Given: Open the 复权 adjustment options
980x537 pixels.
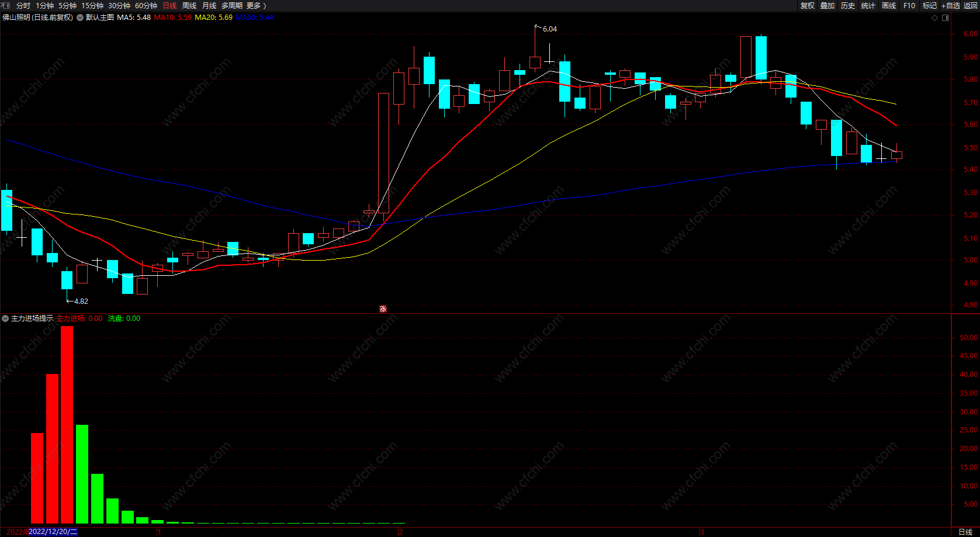Looking at the screenshot, I should pos(808,6).
